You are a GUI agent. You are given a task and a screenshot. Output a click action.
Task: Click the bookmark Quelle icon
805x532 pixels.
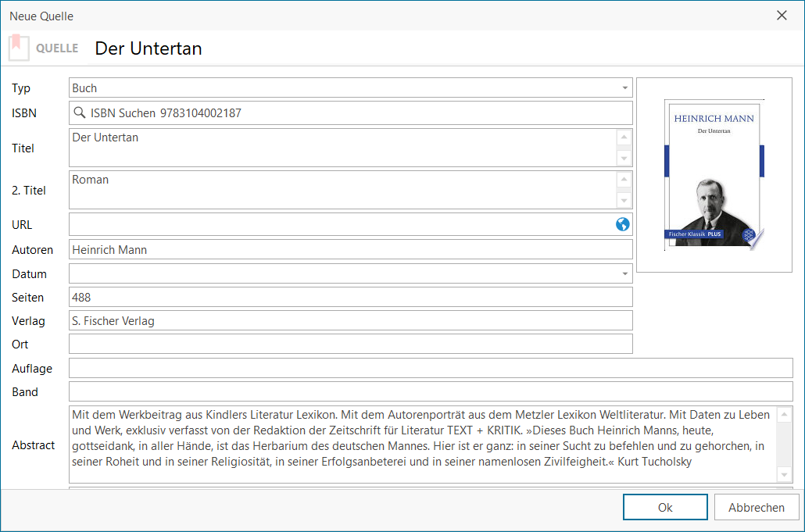(x=19, y=48)
